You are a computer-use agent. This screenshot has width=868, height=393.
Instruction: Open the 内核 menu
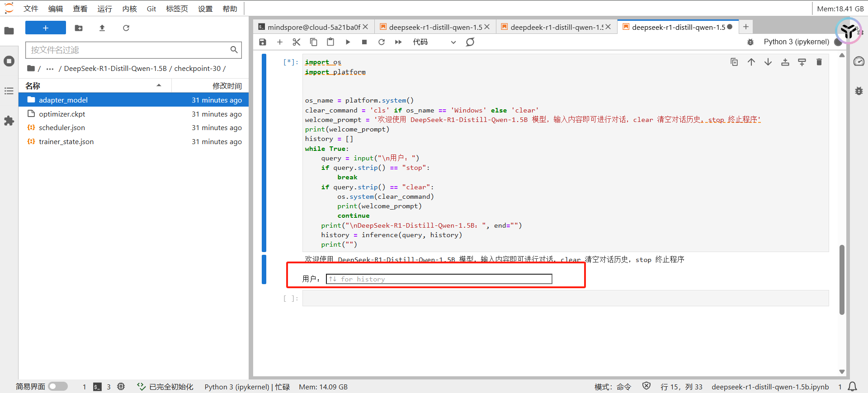129,9
